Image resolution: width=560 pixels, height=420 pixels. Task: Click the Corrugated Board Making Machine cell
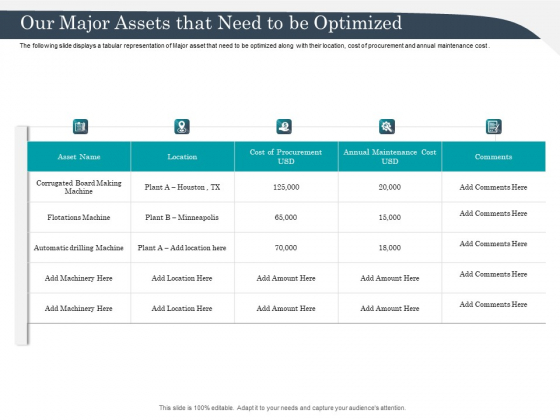click(79, 187)
